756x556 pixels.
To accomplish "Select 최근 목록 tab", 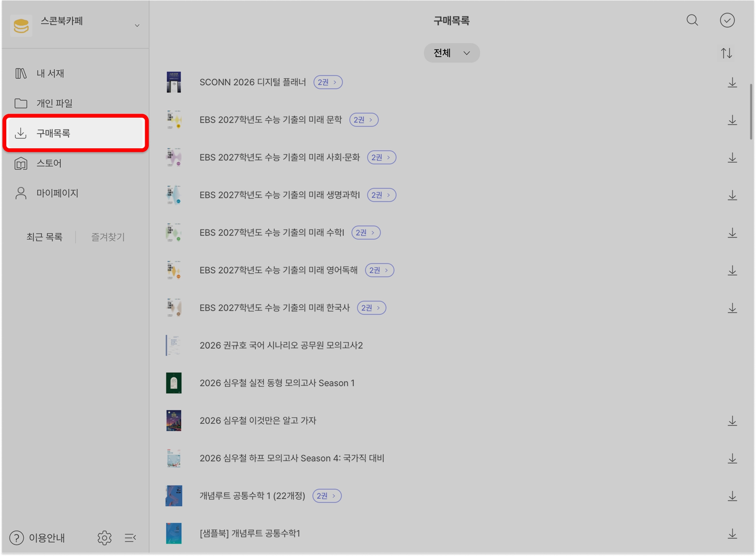I will (44, 237).
